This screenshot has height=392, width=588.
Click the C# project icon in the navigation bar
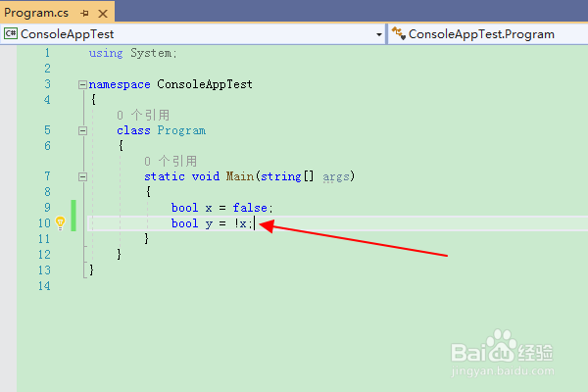[11, 33]
